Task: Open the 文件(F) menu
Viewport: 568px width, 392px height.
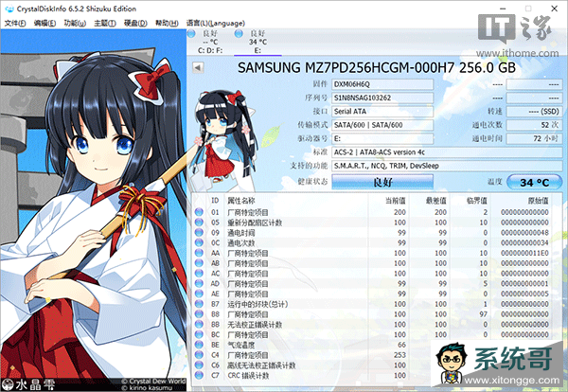Action: tap(15, 23)
